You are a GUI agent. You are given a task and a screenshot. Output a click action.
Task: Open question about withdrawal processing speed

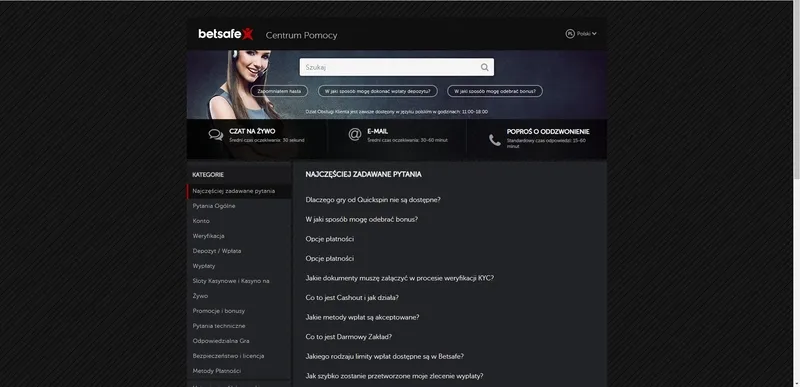394,376
